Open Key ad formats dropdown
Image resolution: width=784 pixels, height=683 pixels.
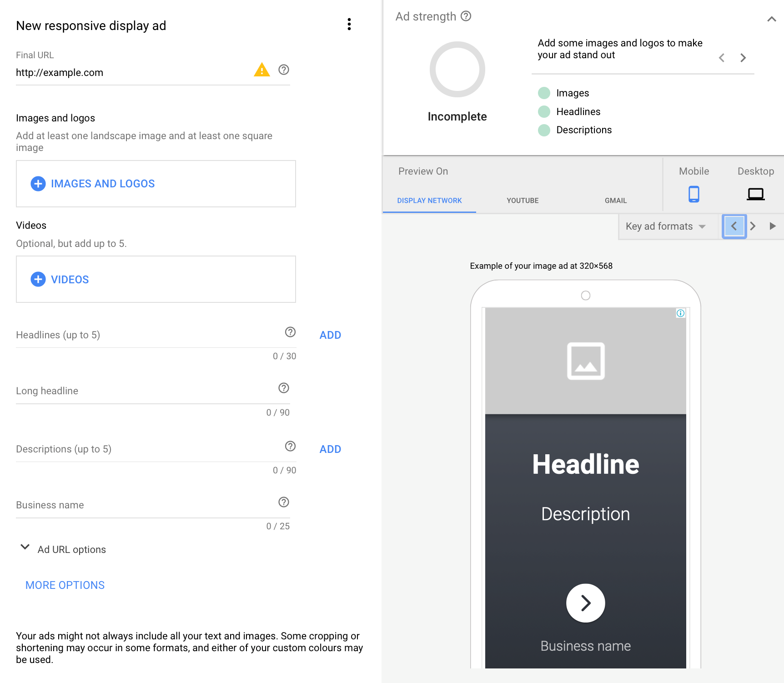point(666,226)
